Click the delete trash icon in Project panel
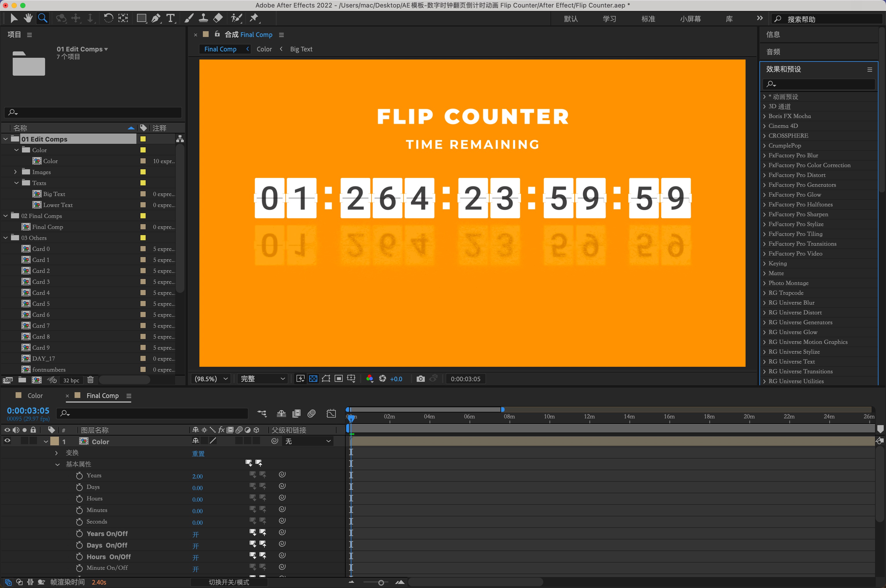The image size is (886, 588). tap(90, 380)
